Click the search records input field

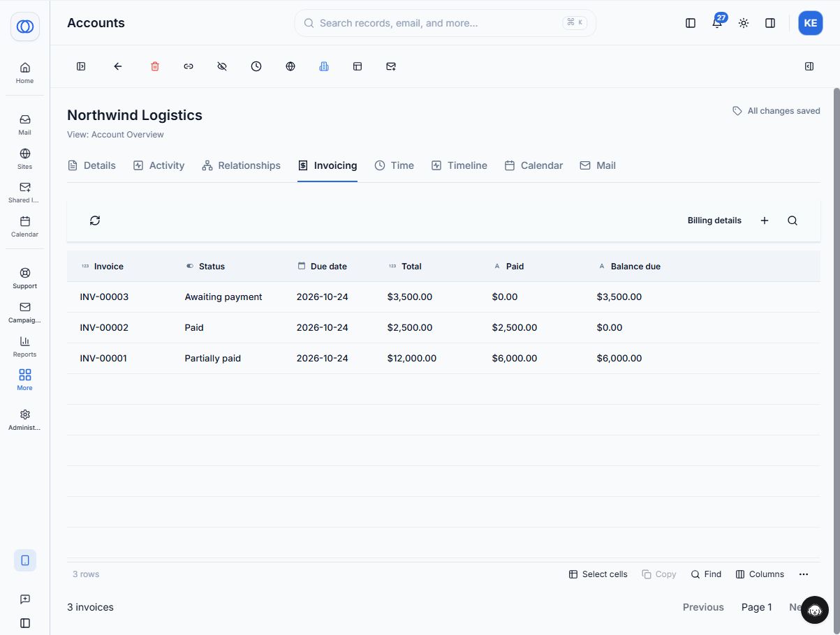pos(445,23)
